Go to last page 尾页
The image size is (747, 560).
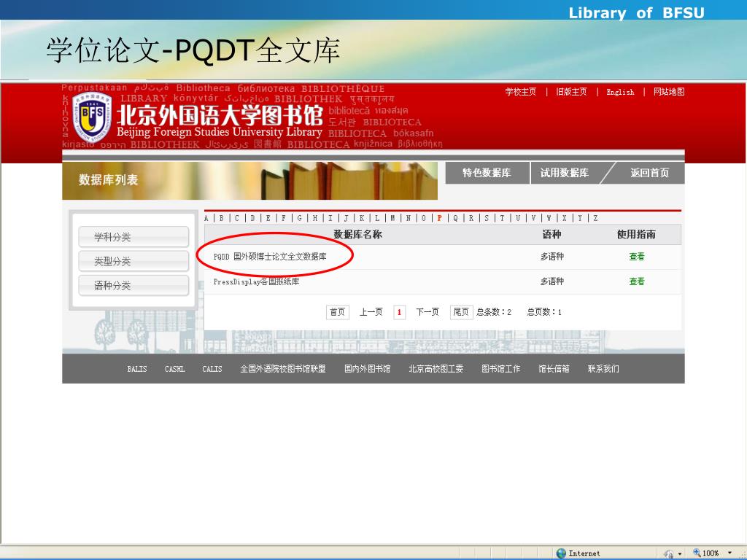pyautogui.click(x=461, y=312)
